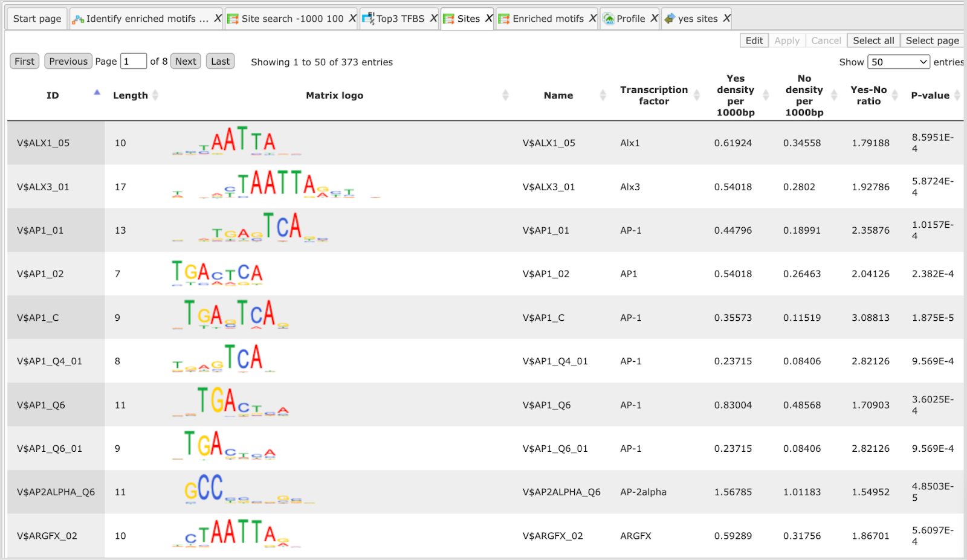Open the Enriched motifs tab
The width and height of the screenshot is (967, 560).
[x=548, y=19]
